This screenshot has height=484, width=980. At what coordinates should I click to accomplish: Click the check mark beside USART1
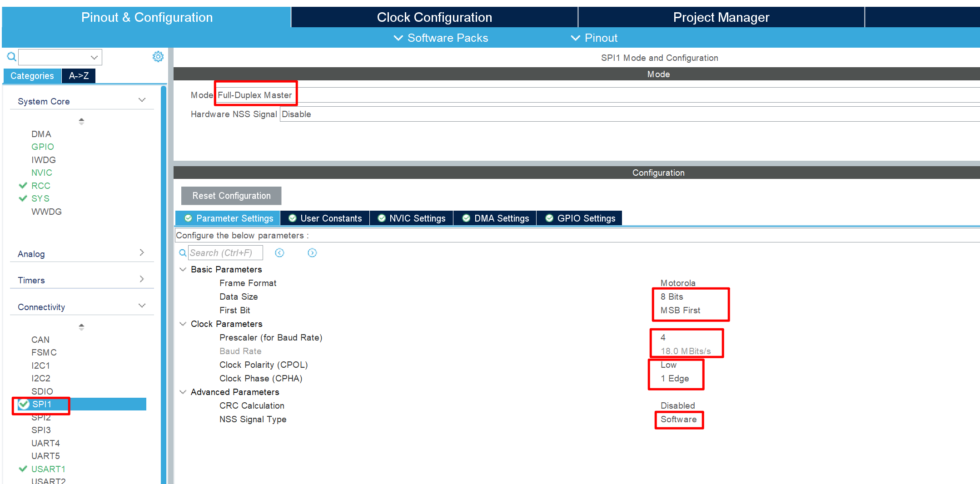click(23, 469)
